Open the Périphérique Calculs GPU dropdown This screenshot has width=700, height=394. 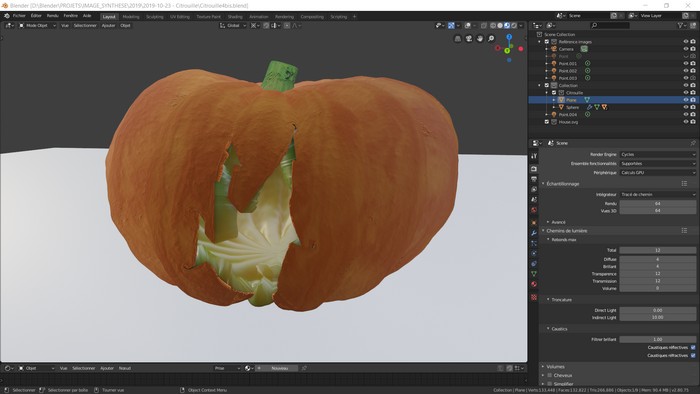[x=657, y=173]
